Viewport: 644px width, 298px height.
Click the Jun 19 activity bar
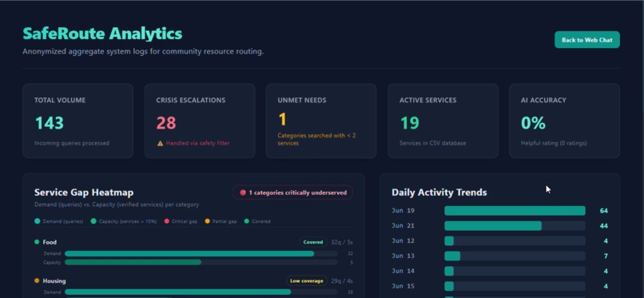(515, 211)
